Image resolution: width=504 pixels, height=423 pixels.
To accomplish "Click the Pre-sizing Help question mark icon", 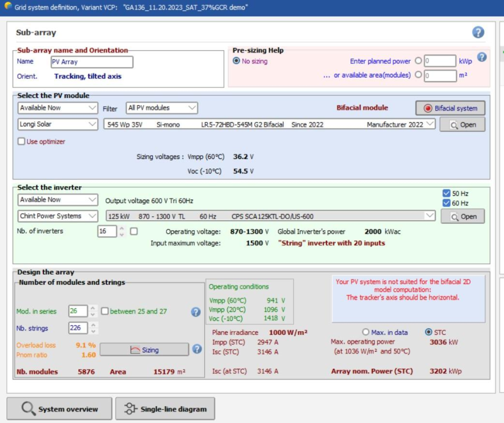I will click(482, 57).
